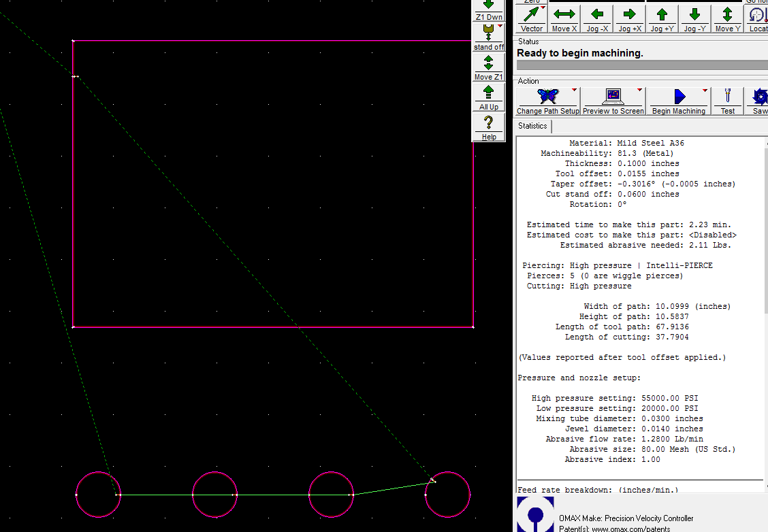This screenshot has width=768, height=532.
Task: Open the Vector dropdown arrow
Action: [x=543, y=7]
